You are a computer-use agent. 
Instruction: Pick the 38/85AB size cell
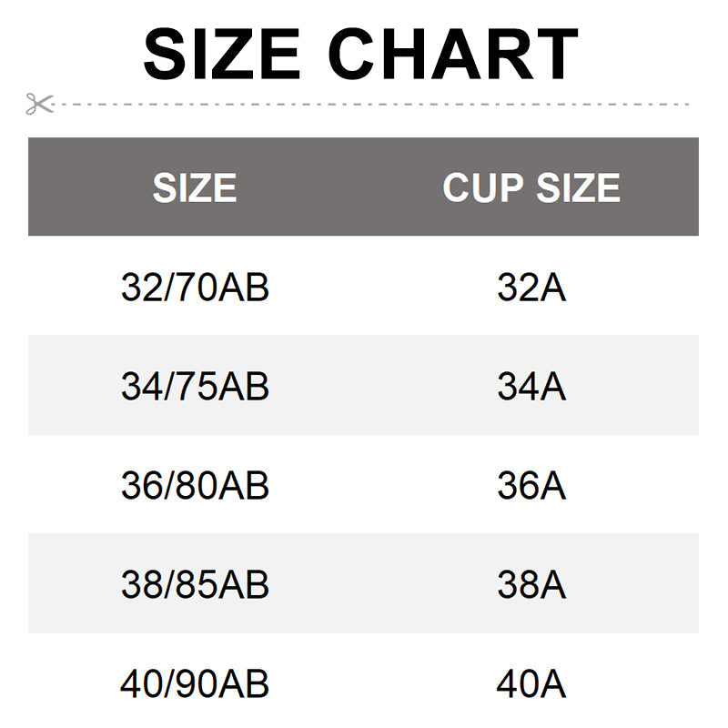pyautogui.click(x=195, y=584)
